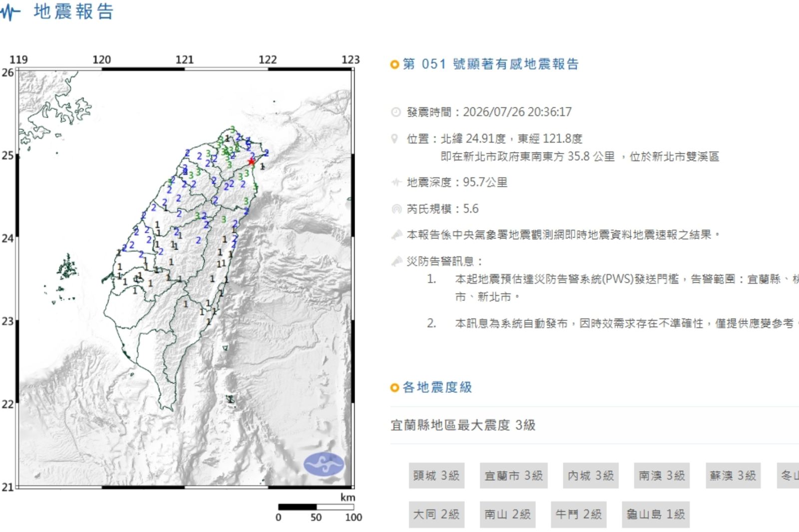The image size is (799, 532).
Task: Click the depth icon beside 地震深度
Action: pos(397,182)
